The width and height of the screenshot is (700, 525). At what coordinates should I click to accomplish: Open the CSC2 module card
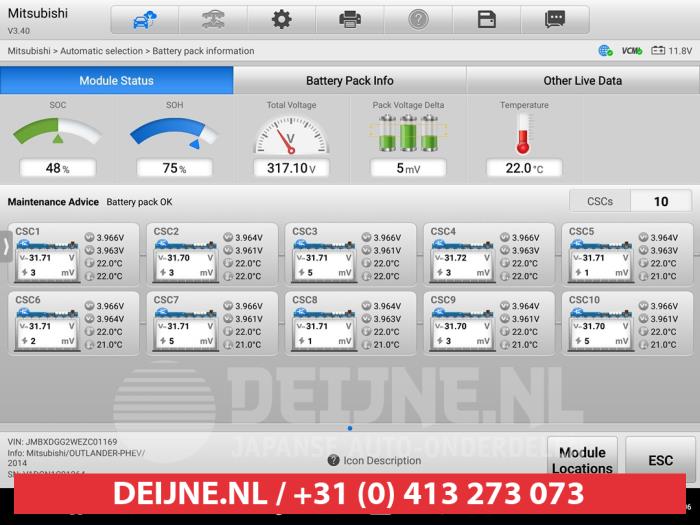[x=212, y=255]
